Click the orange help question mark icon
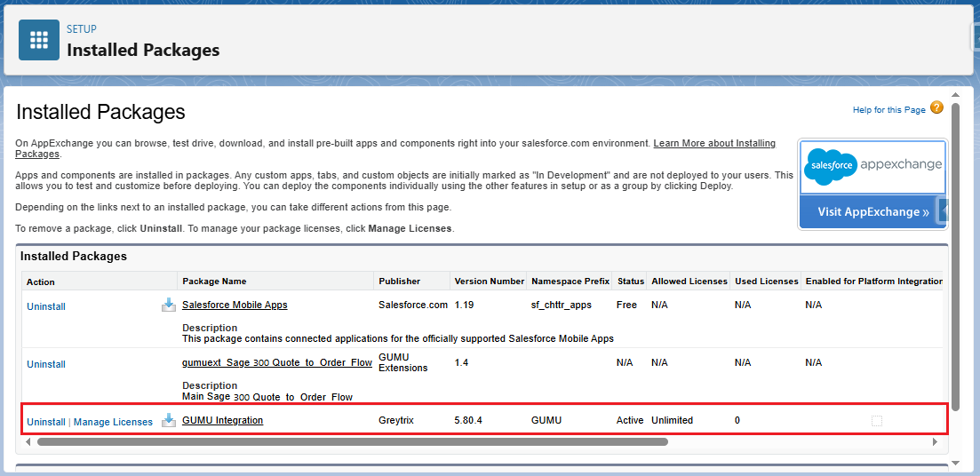Screen dimensions: 980x476 tap(936, 107)
